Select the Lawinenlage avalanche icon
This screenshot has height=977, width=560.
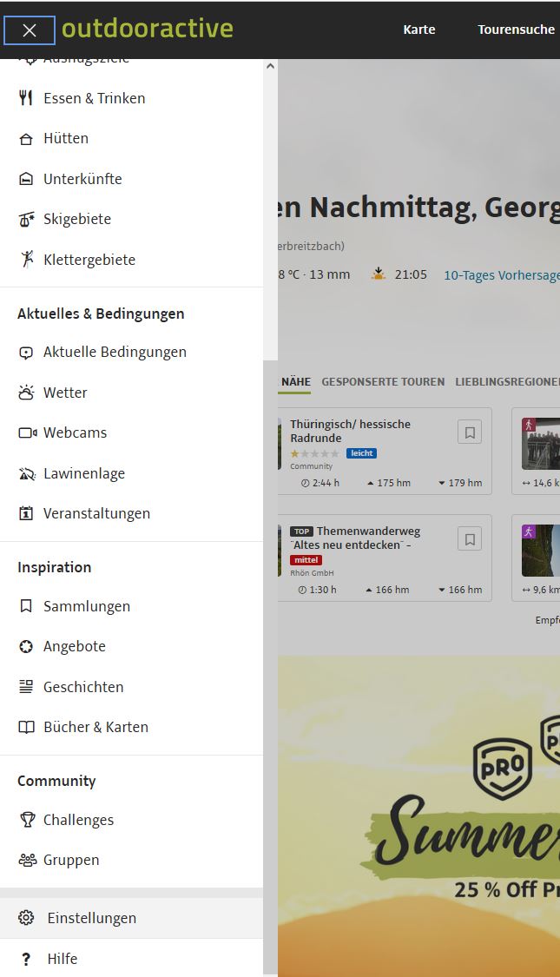(26, 473)
